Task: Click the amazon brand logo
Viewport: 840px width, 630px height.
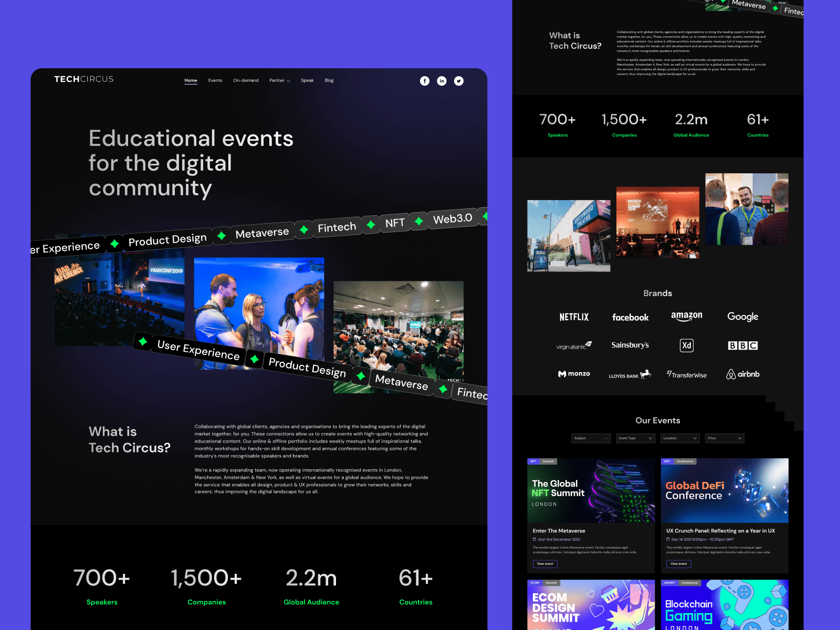Action: coord(687,316)
